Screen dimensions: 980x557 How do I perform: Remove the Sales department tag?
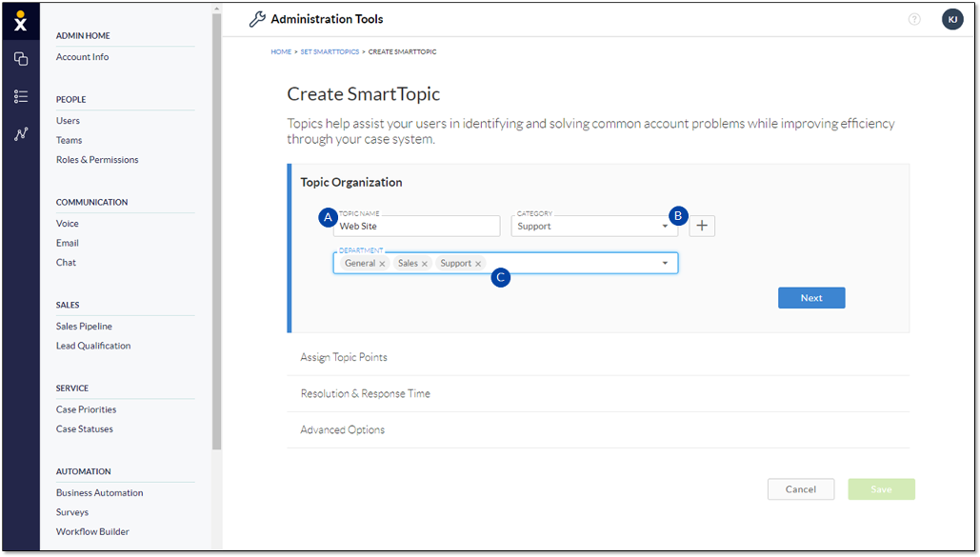click(425, 264)
